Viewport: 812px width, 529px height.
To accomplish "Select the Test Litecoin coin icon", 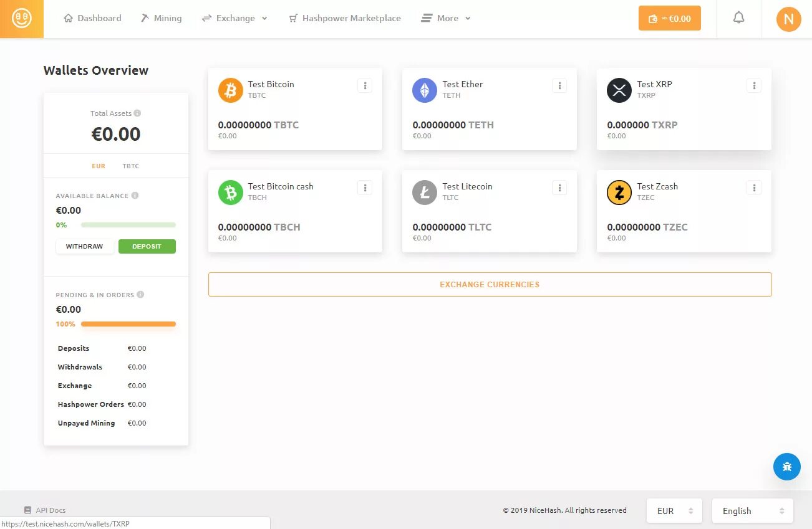I will (x=424, y=193).
